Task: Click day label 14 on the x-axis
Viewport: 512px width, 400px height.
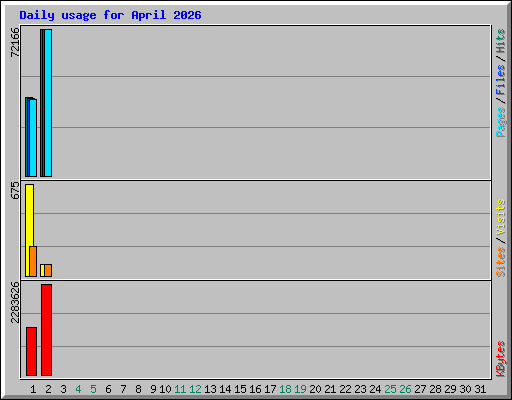Action: pyautogui.click(x=225, y=389)
